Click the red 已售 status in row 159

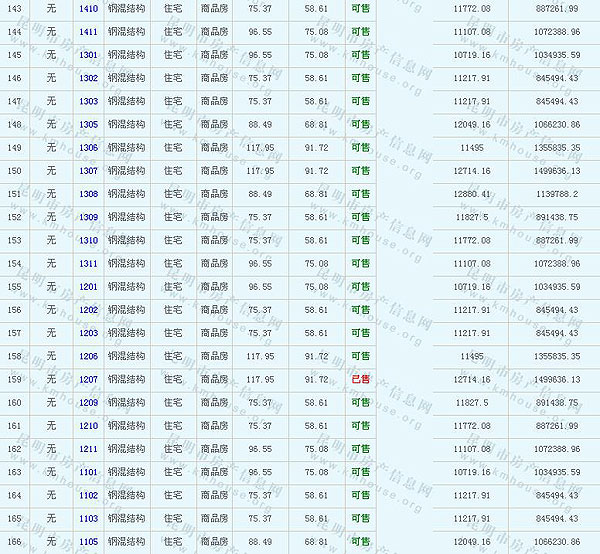(x=360, y=379)
